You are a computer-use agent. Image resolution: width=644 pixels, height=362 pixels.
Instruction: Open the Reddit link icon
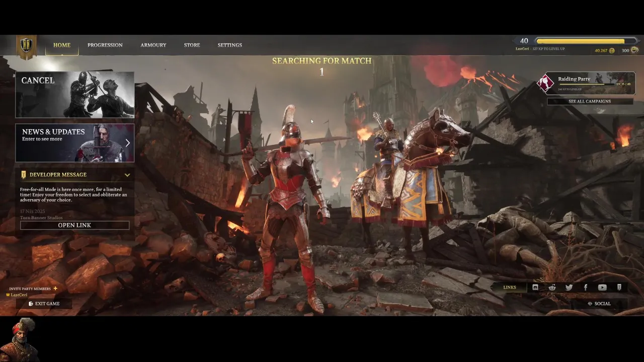[552, 288]
